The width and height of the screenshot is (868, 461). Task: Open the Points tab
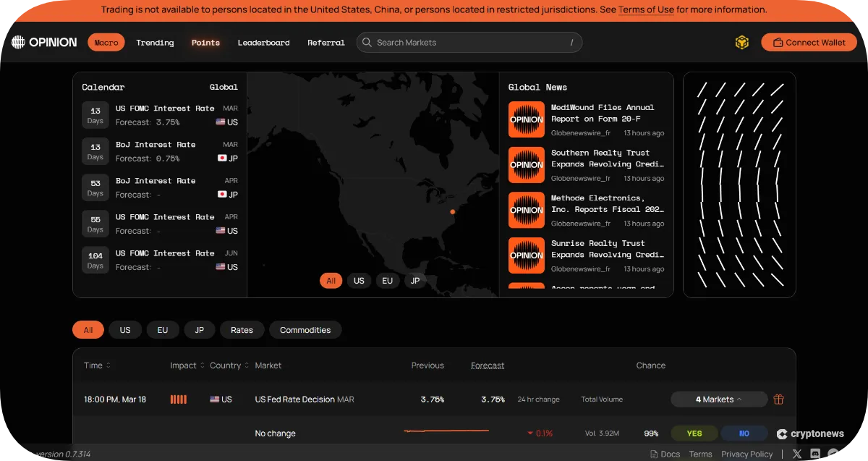pyautogui.click(x=205, y=43)
